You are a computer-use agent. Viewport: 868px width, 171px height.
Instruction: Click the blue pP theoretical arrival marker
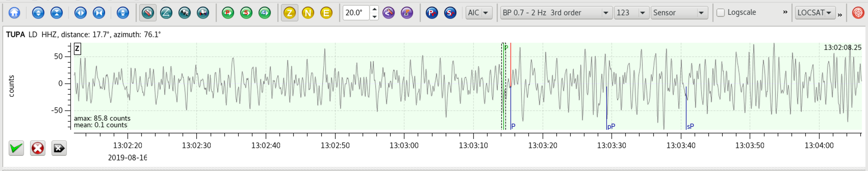[x=611, y=127]
